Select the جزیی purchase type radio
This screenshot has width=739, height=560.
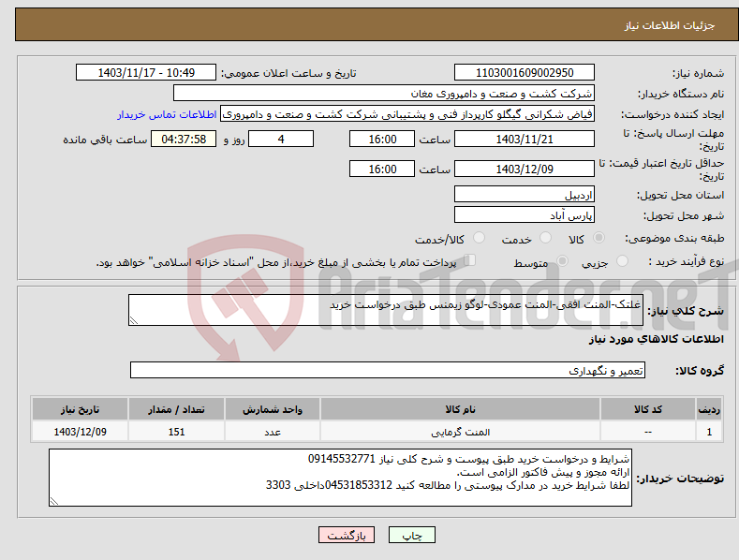622,261
